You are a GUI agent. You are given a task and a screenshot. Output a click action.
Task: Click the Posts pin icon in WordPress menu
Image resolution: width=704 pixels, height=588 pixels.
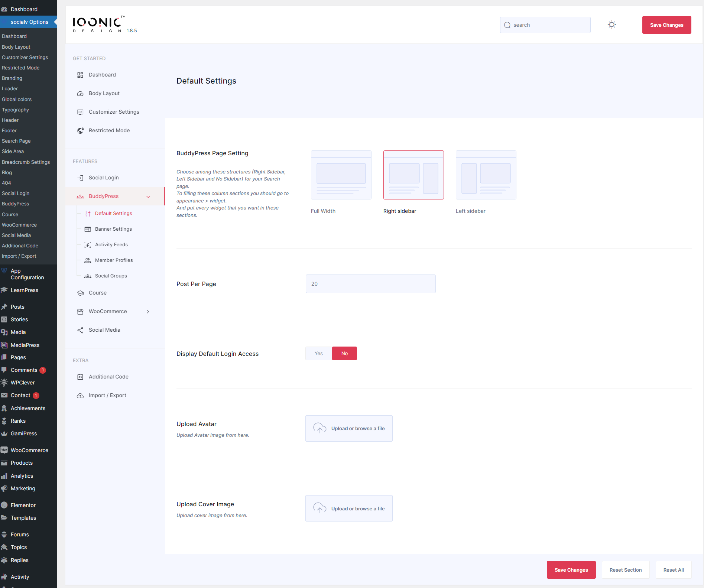(4, 307)
